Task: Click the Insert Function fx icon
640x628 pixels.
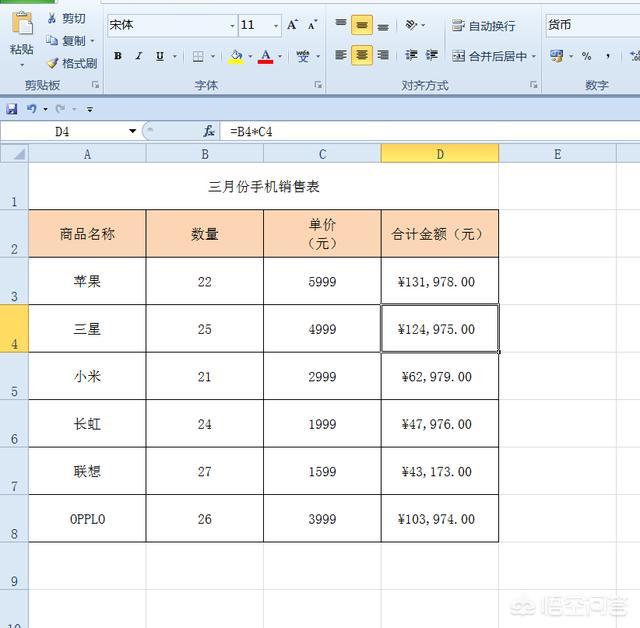Action: point(209,131)
